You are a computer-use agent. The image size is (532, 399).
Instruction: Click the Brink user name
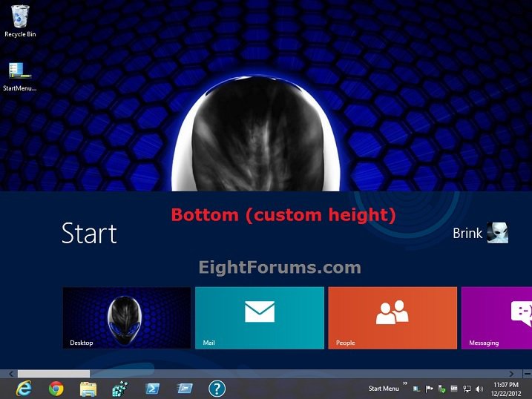pos(467,233)
